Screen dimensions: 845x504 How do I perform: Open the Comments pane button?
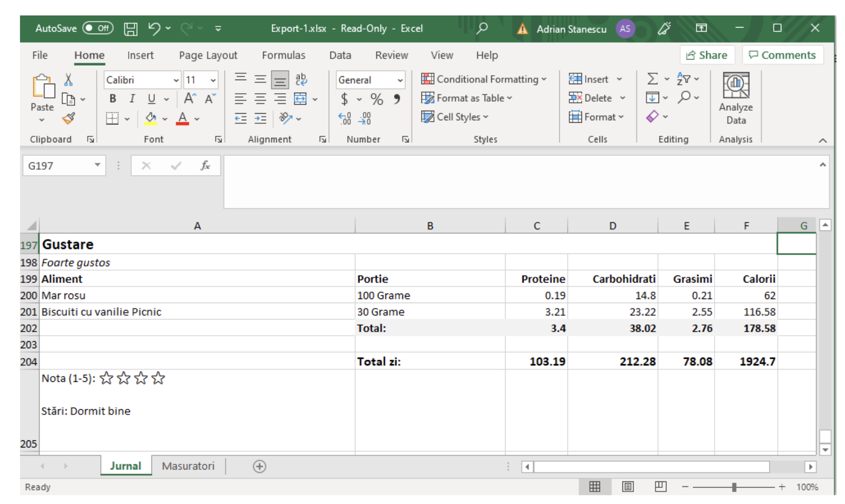click(782, 55)
